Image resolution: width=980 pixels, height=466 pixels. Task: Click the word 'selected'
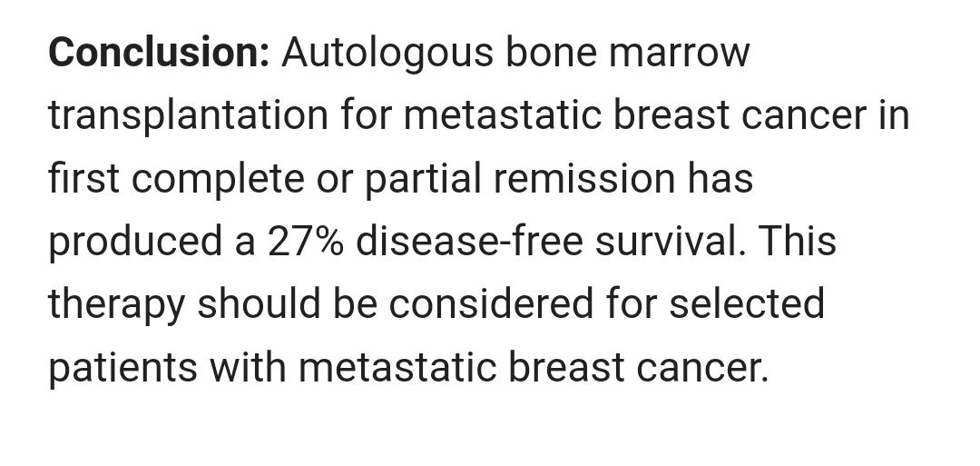point(746,302)
